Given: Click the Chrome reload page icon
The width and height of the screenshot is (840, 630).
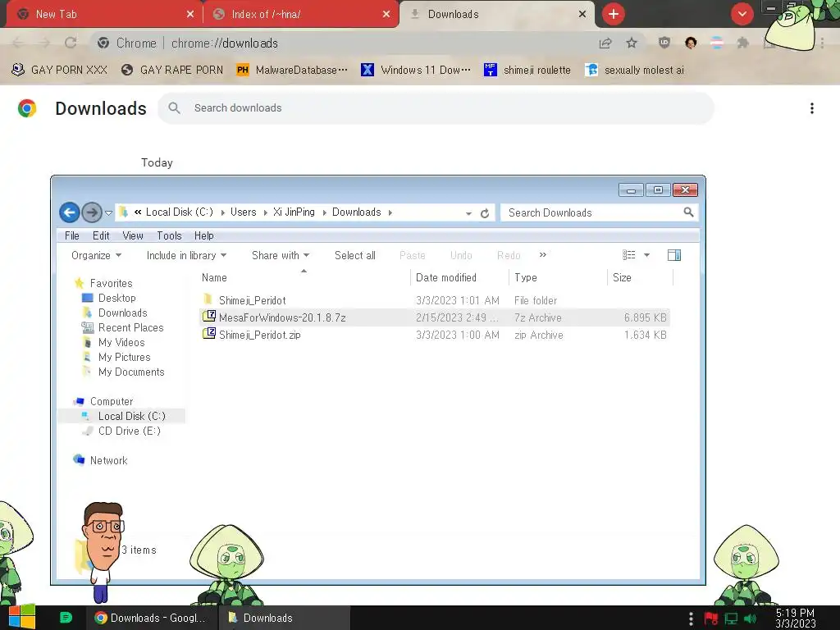Looking at the screenshot, I should pos(71,43).
